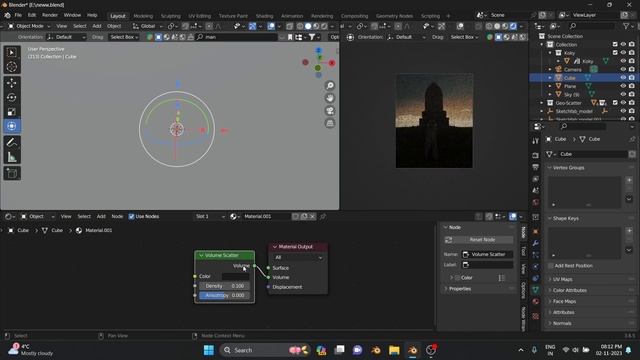Expand the Color Attributes panel
Screen dimensions: 640x360
click(x=569, y=291)
